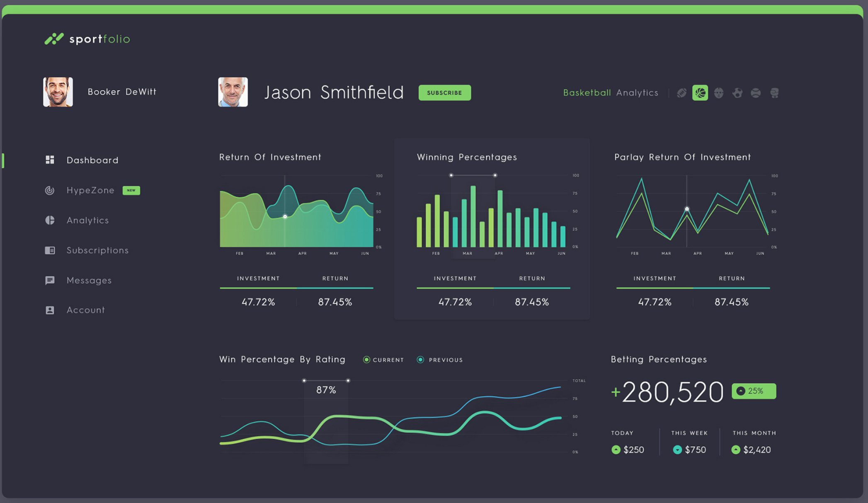Click the Return Of Investment chart data point

pyautogui.click(x=285, y=216)
